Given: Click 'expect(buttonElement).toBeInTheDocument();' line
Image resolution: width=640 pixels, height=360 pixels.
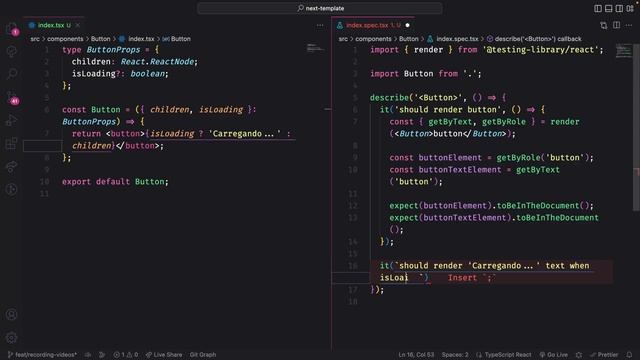Looking at the screenshot, I should pyautogui.click(x=491, y=206).
